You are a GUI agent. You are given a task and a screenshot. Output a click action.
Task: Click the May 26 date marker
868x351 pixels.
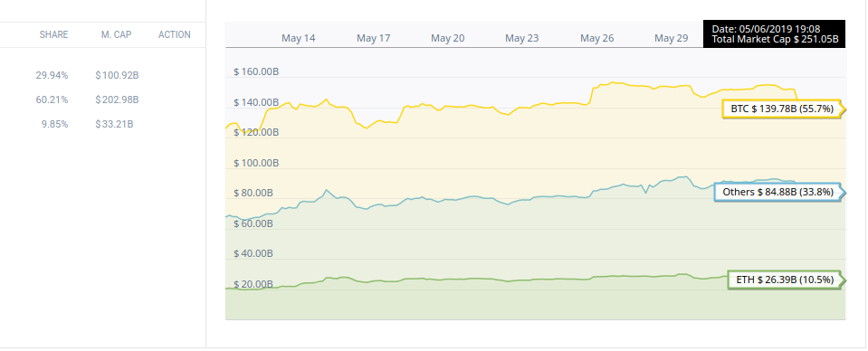point(597,38)
